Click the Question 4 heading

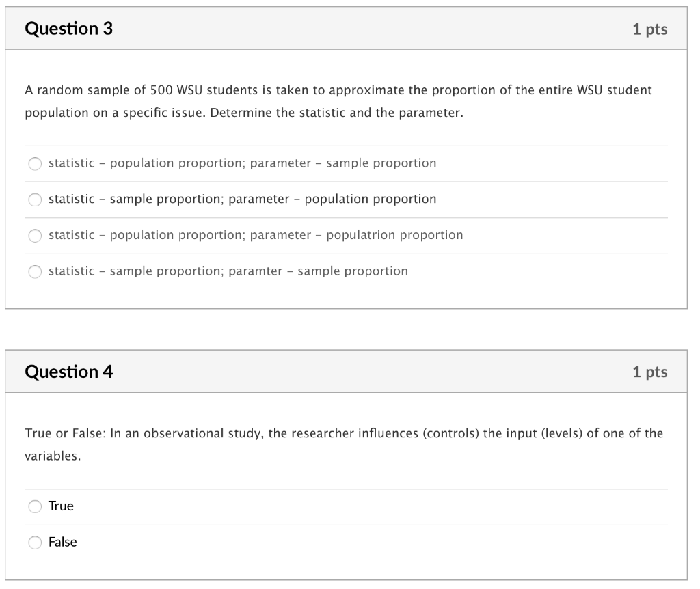click(69, 372)
